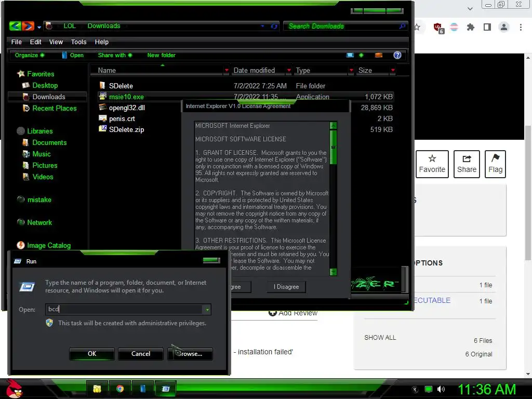Open uBlock Origin extension icon
This screenshot has height=399, width=532.
pyautogui.click(x=438, y=28)
